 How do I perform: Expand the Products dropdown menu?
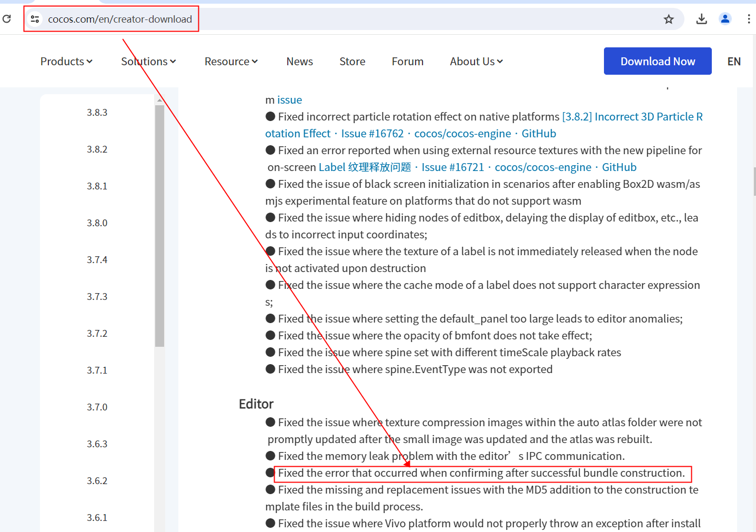66,62
